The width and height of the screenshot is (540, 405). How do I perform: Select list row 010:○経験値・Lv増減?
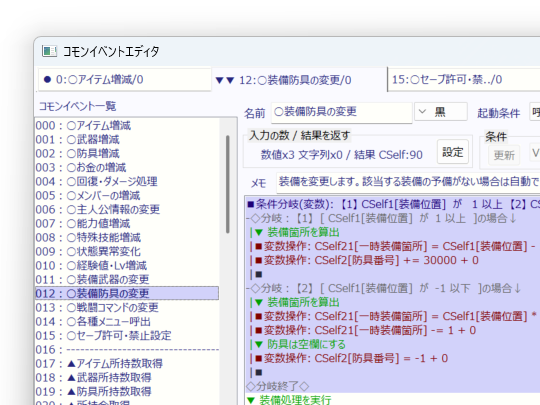127,266
